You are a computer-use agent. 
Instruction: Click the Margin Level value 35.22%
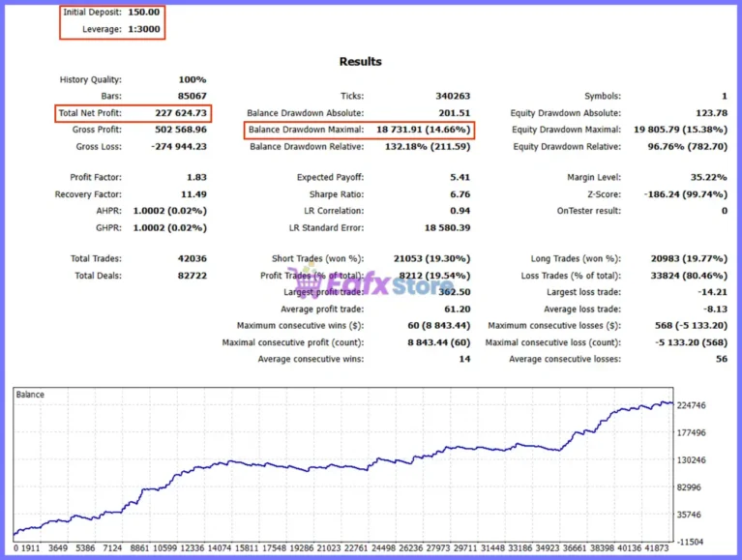click(708, 177)
